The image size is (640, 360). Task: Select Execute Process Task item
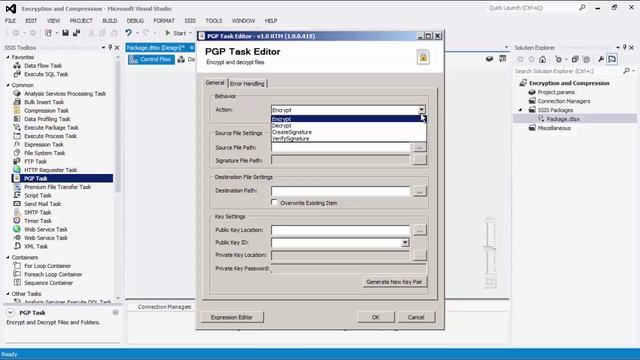coord(50,136)
